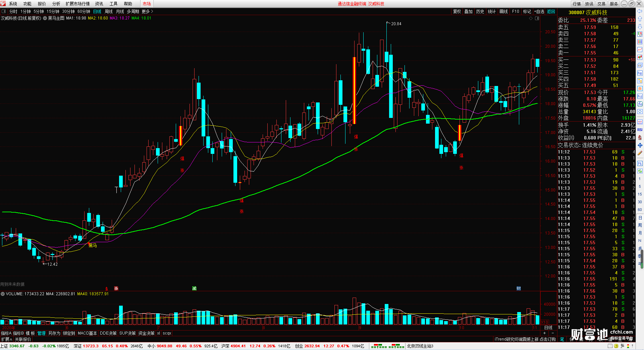The width and height of the screenshot is (644, 350).
Task: Open the 扩展市场行情 menu
Action: pos(78,4)
